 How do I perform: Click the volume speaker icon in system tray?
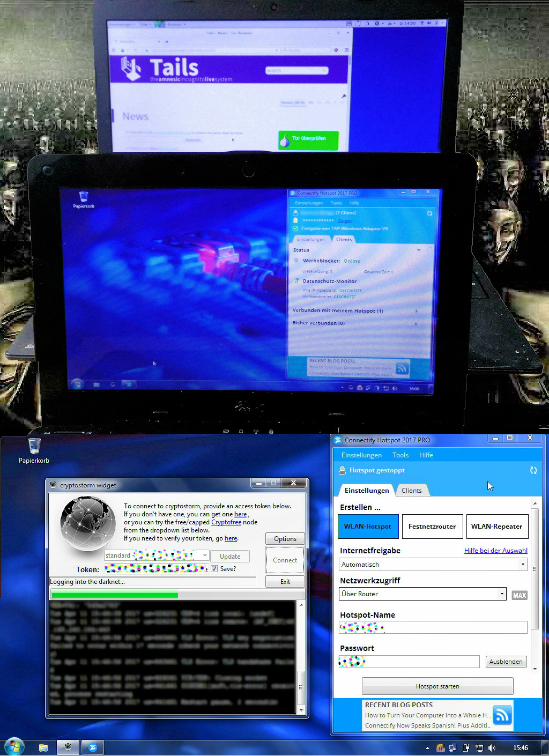492,747
